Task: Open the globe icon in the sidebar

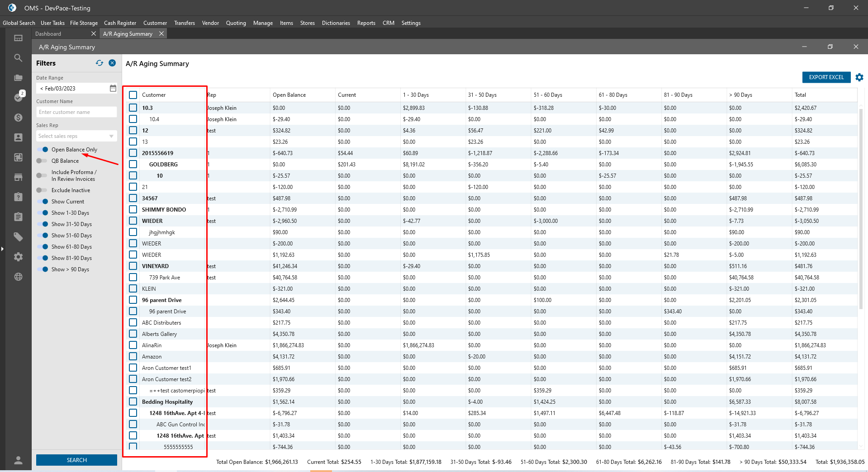Action: tap(18, 277)
